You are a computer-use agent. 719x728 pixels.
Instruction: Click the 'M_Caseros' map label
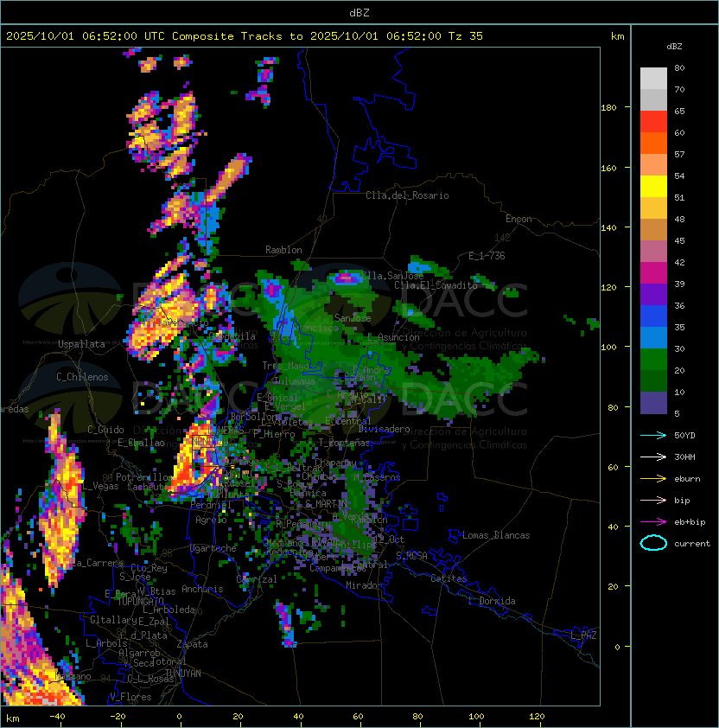coord(377,477)
